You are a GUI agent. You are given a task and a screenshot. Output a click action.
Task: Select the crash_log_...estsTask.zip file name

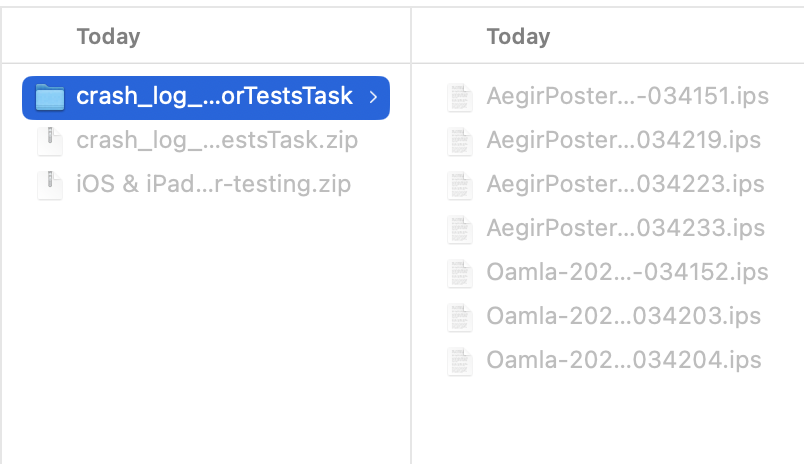pos(217,140)
